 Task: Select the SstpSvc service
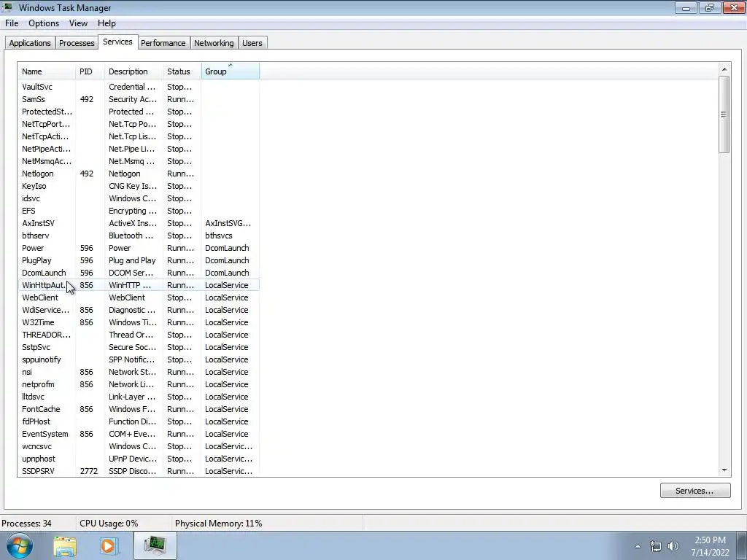click(x=36, y=346)
